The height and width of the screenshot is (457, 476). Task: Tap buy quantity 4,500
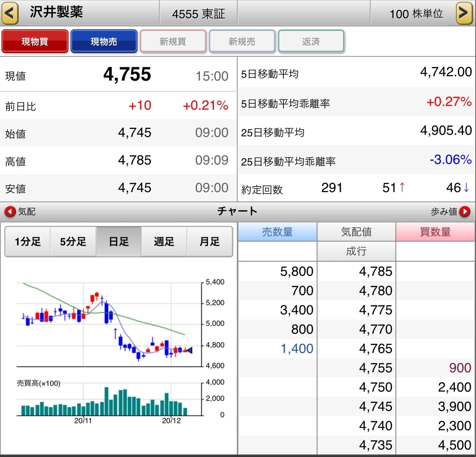pos(455,445)
